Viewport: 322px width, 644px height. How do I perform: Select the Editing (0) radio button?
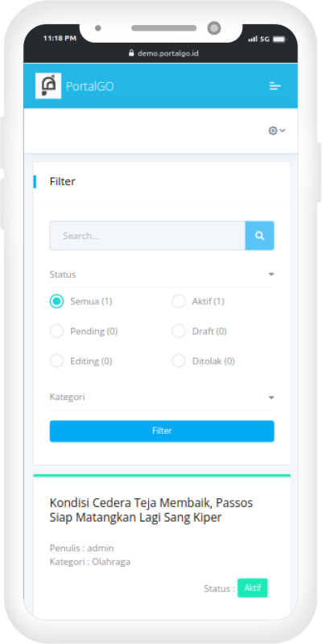[56, 361]
